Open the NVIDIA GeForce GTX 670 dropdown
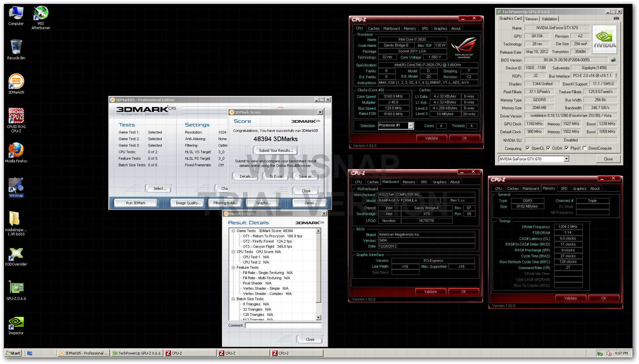Viewport: 639px width, 364px height. 566,159
